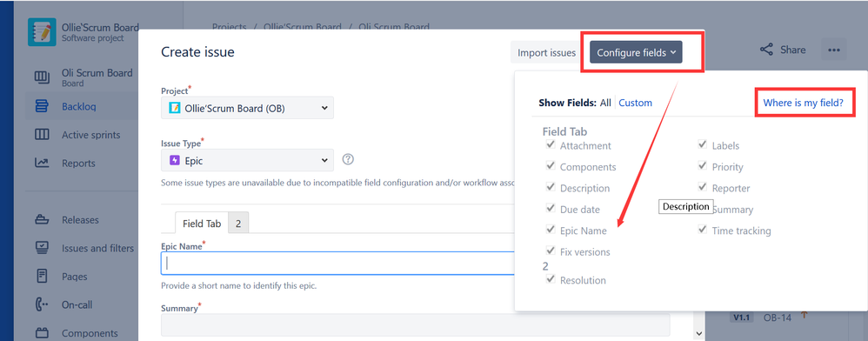Toggle the Fix versions field checkbox
Screen dimensions: 868x341
[551, 251]
